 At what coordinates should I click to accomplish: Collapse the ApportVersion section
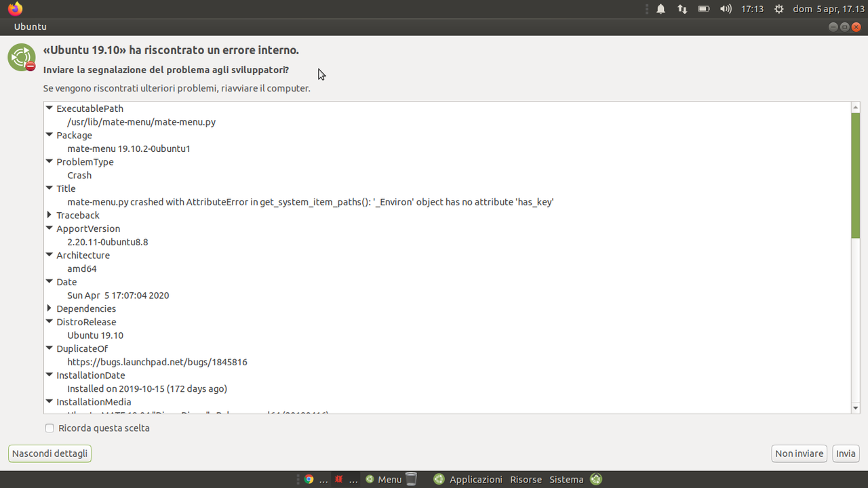[x=50, y=228]
